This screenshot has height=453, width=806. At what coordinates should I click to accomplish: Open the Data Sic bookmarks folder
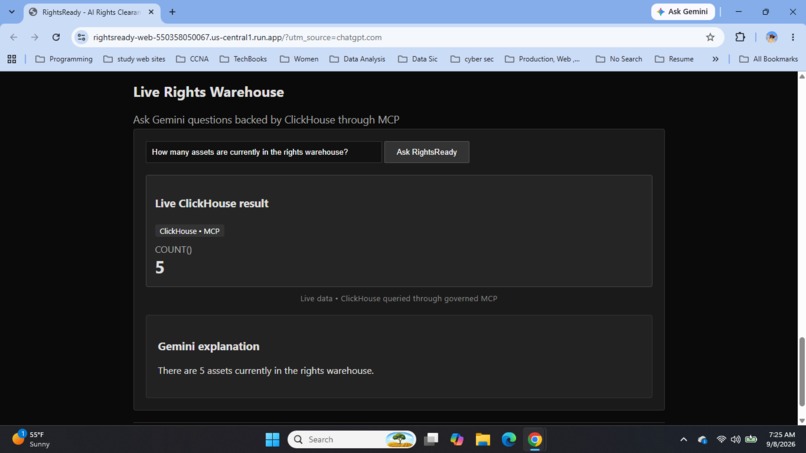(x=417, y=59)
